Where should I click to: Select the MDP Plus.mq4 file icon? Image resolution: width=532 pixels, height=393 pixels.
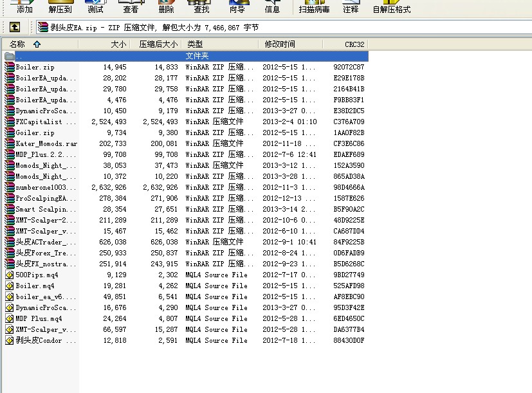point(10,318)
